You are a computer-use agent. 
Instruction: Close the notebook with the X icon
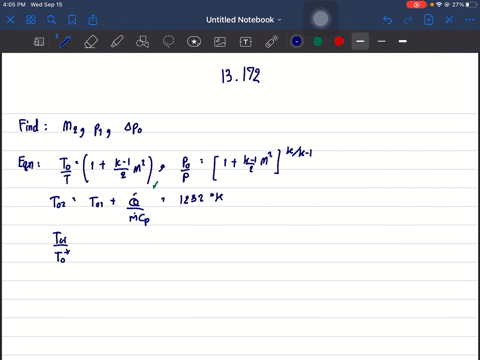coord(10,20)
